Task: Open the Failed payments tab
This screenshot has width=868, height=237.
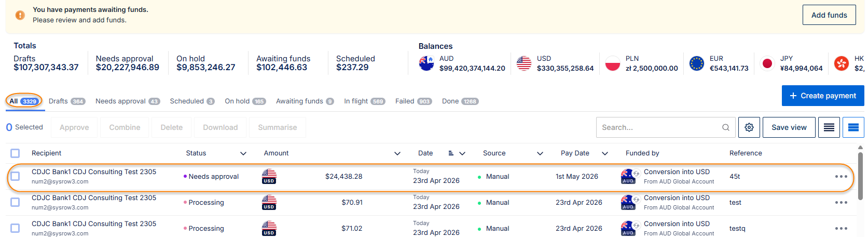Action: [413, 101]
